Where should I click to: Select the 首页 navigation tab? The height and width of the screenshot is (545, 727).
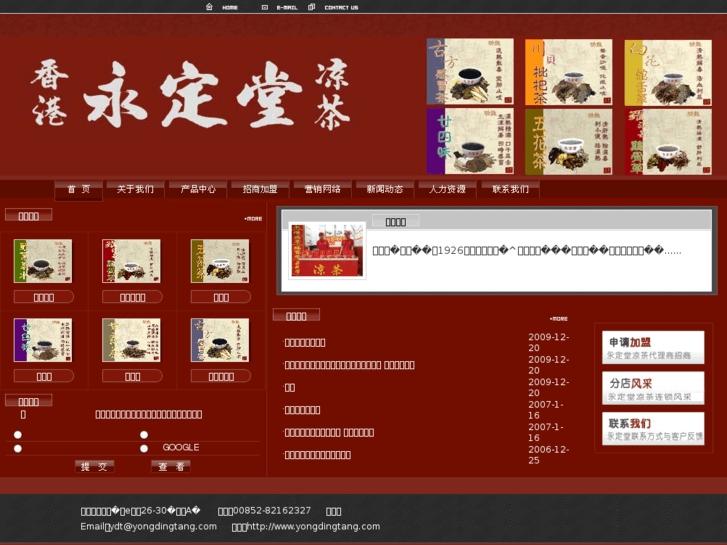tap(78, 189)
